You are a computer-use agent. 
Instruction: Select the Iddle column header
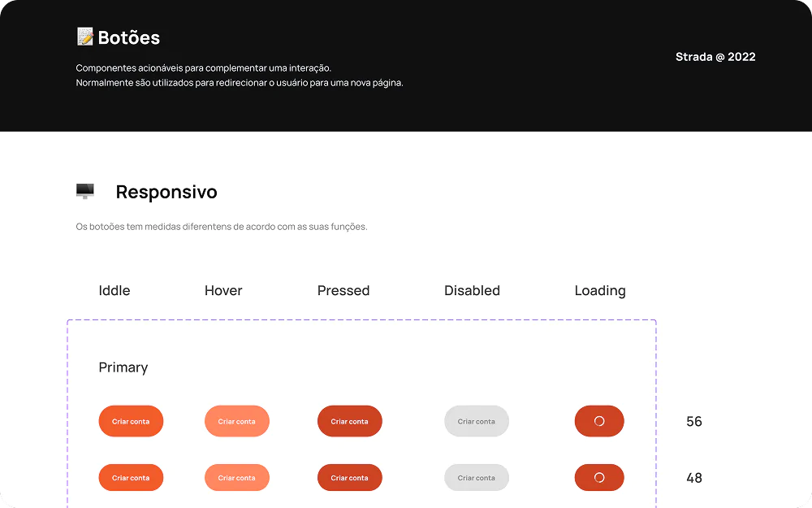[114, 290]
